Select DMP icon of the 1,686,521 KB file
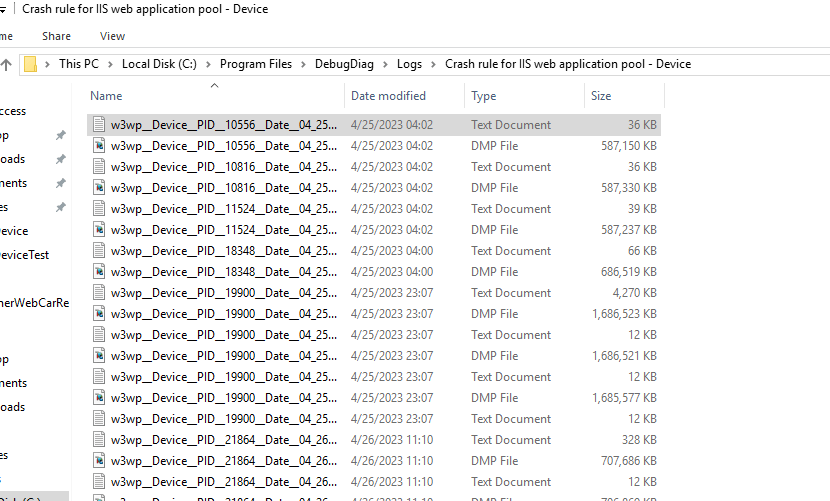The image size is (830, 501). click(98, 356)
